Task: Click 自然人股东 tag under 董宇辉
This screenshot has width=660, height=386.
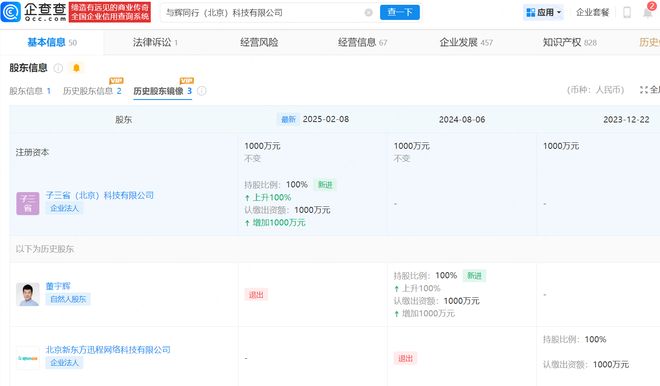Action: coord(68,299)
